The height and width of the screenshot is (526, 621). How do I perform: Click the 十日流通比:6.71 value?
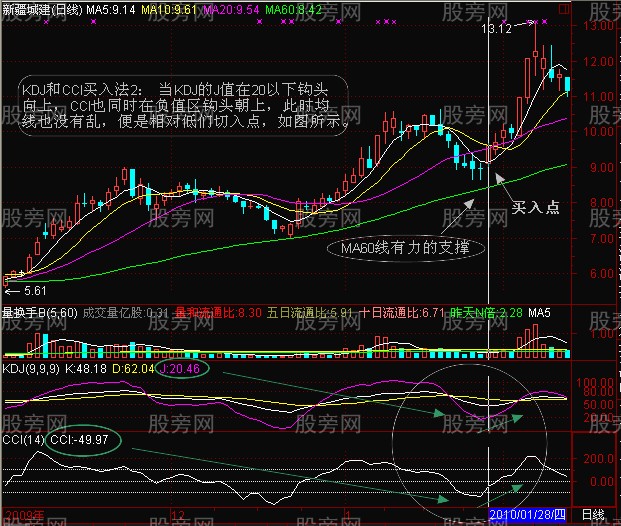402,313
